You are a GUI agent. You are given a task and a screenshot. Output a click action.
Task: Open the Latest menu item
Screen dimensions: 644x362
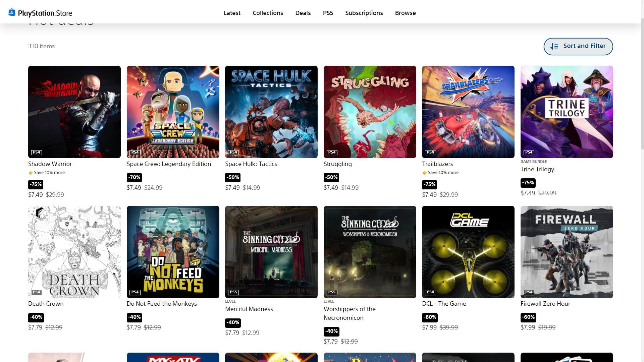pyautogui.click(x=232, y=13)
